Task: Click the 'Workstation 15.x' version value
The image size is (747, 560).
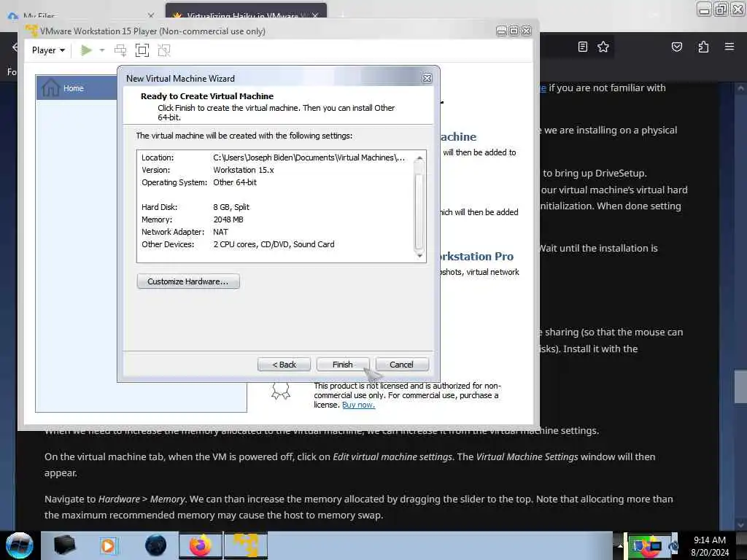Action: [244, 170]
